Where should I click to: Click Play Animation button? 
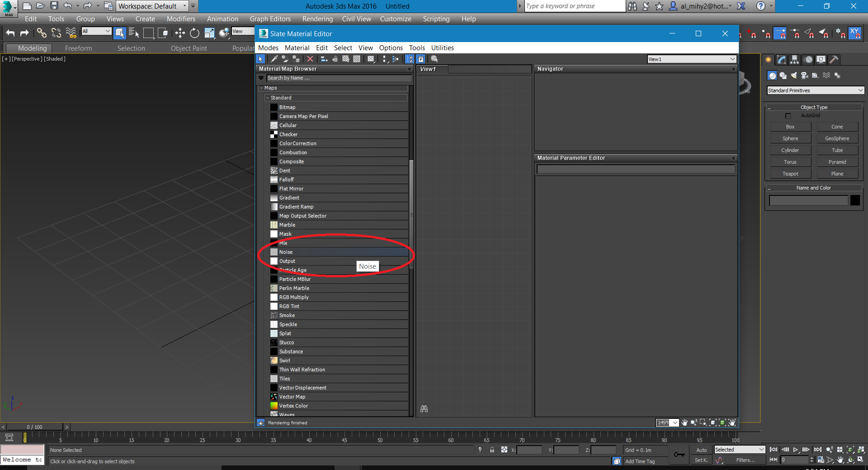pos(795,450)
